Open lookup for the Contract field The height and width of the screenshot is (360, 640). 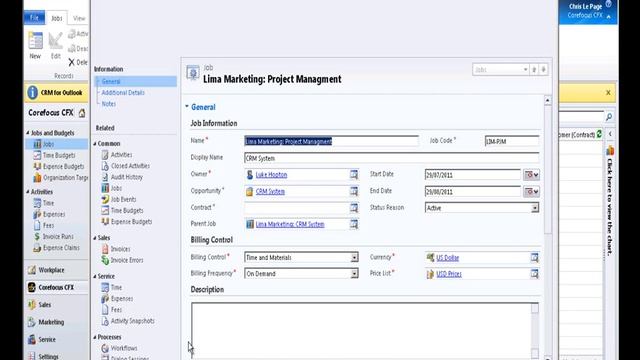pyautogui.click(x=354, y=208)
